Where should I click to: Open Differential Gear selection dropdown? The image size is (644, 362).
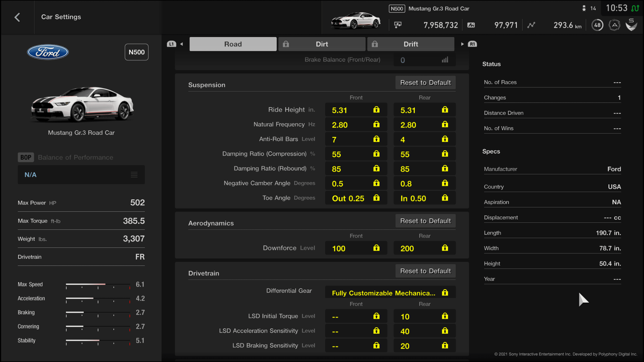pyautogui.click(x=390, y=292)
